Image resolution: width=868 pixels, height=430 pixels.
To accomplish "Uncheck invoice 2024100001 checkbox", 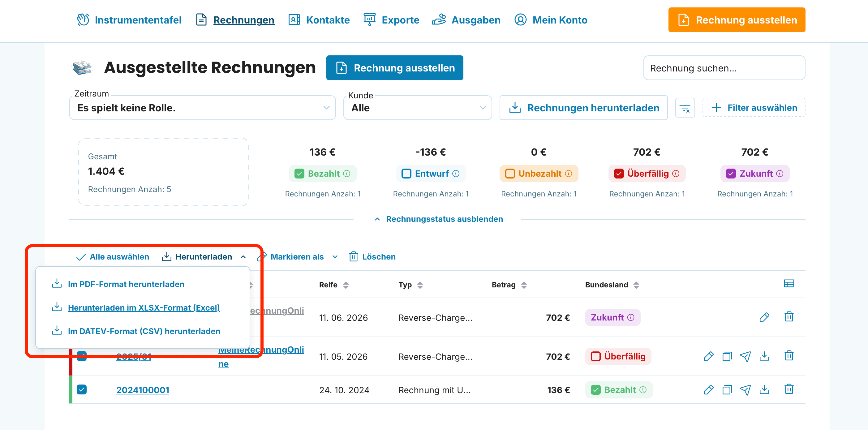I will 82,389.
